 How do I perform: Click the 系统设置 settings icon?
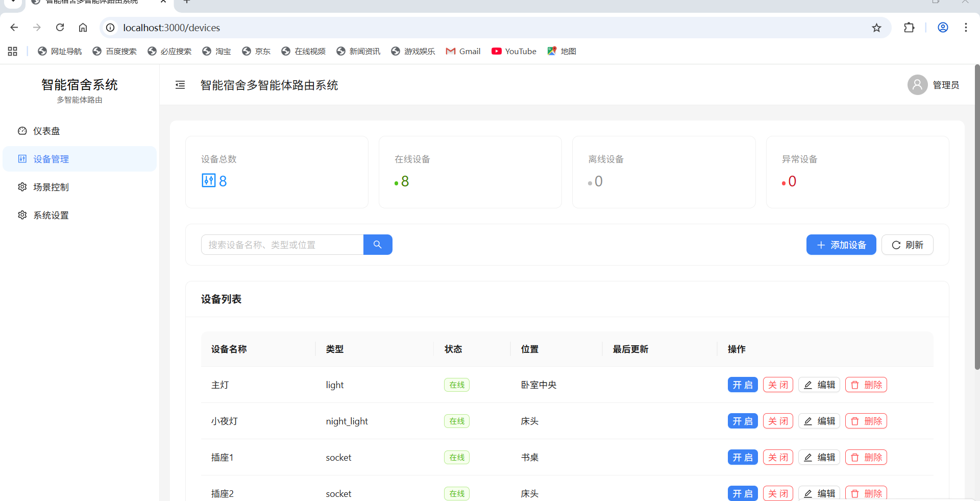tap(22, 215)
